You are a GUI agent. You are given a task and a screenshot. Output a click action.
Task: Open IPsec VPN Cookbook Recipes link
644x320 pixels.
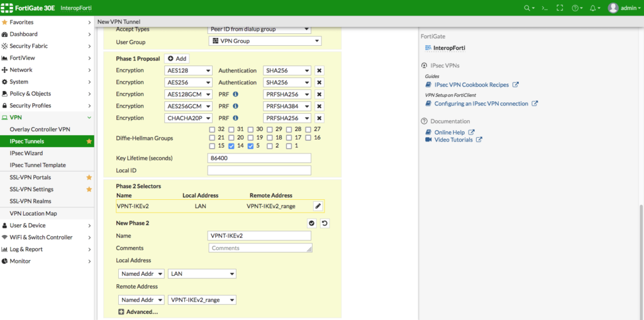point(472,85)
